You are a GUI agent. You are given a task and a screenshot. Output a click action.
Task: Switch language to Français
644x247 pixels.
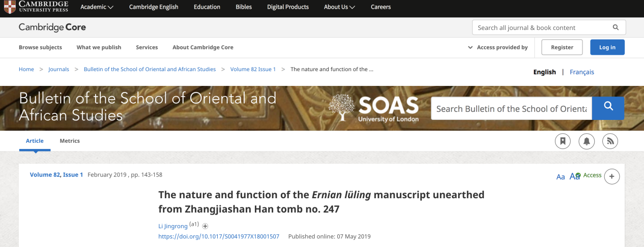point(581,72)
